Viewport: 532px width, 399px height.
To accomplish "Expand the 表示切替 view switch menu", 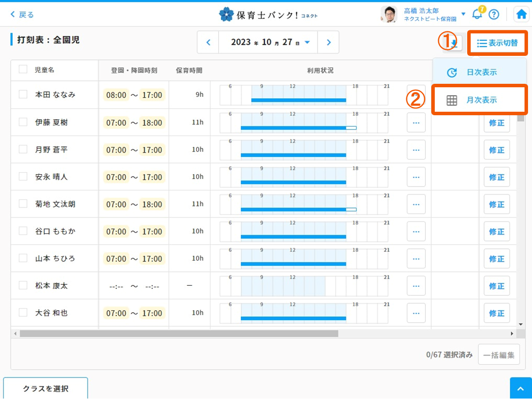I will (497, 43).
